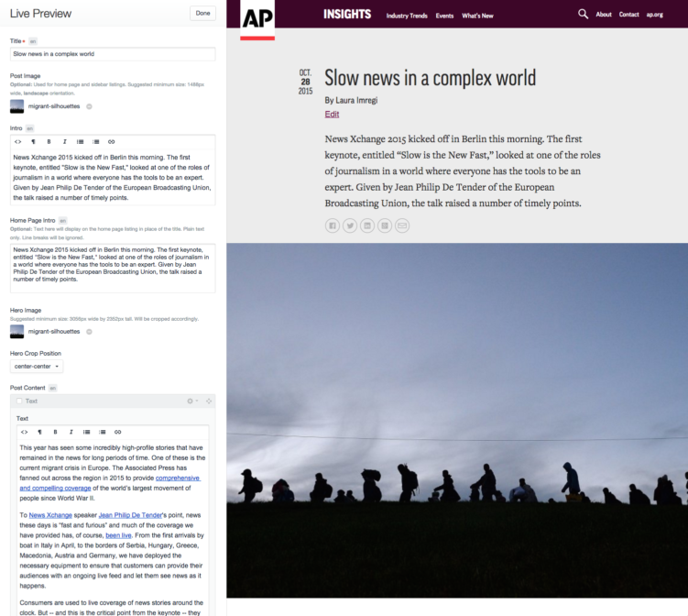Viewport: 688px width, 616px height.
Task: Apply italic in Post Content toolbar
Action: pyautogui.click(x=71, y=432)
